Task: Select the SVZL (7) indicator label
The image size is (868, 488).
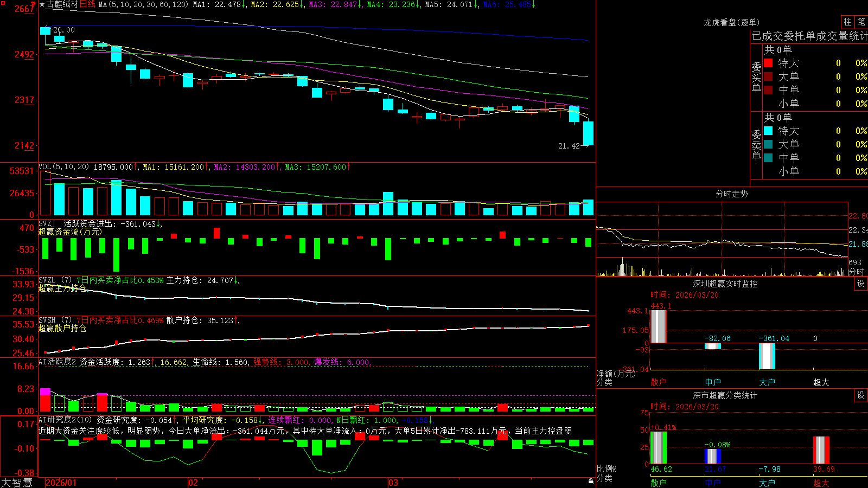Action: point(55,280)
